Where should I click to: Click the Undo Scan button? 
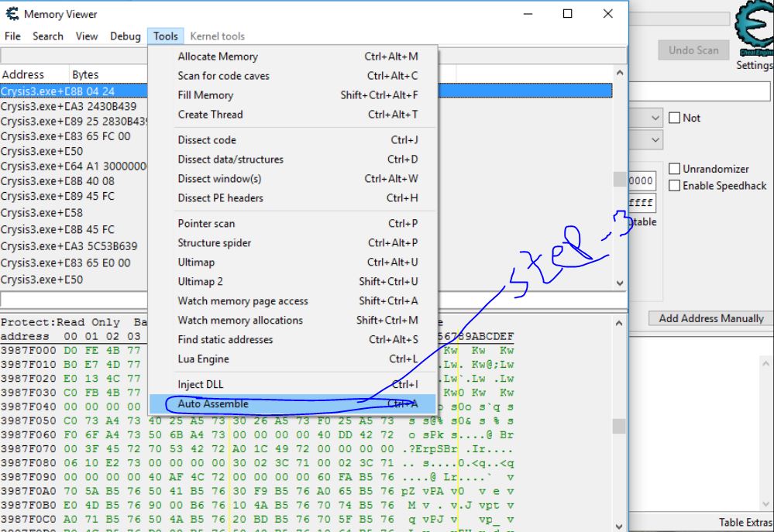693,50
